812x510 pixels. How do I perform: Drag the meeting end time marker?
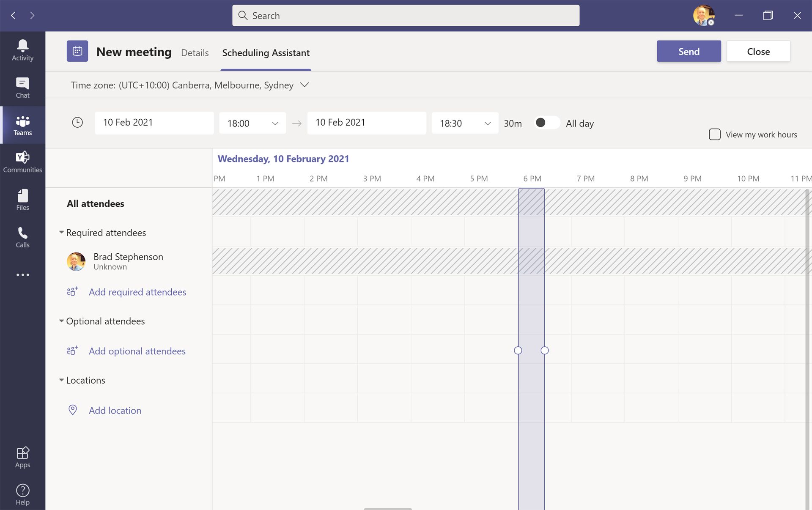point(544,350)
